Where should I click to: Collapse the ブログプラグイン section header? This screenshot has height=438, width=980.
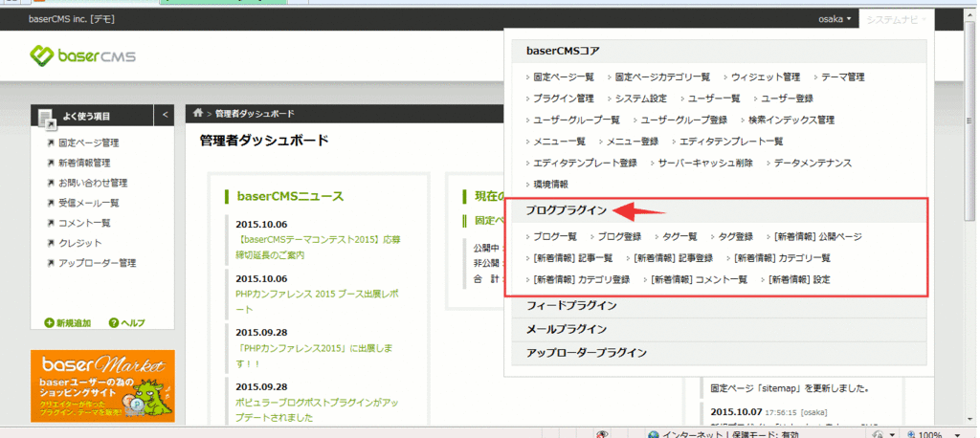tap(719, 210)
